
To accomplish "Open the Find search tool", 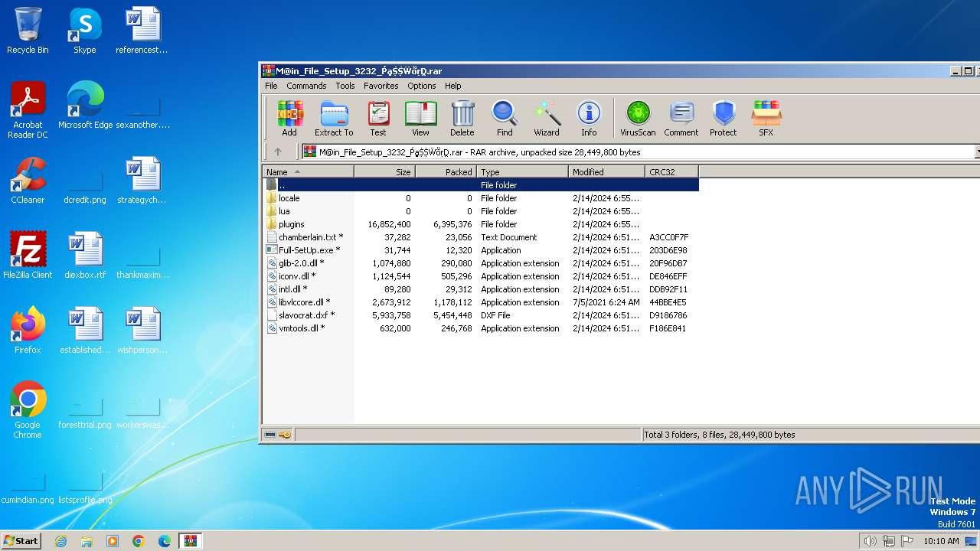I will pyautogui.click(x=505, y=119).
